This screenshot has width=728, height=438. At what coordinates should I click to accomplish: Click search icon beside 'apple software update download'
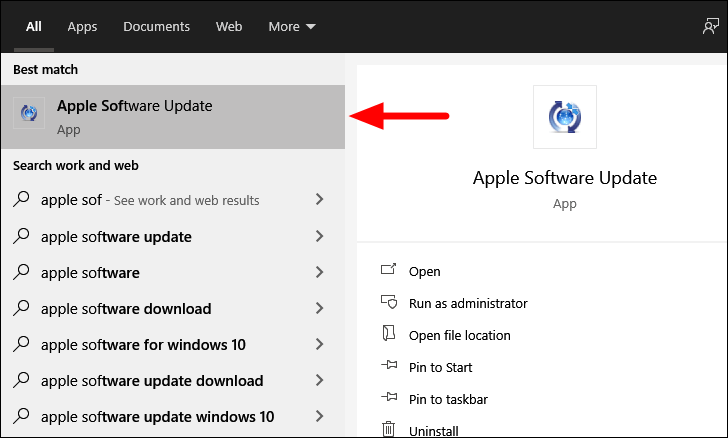[x=21, y=380]
